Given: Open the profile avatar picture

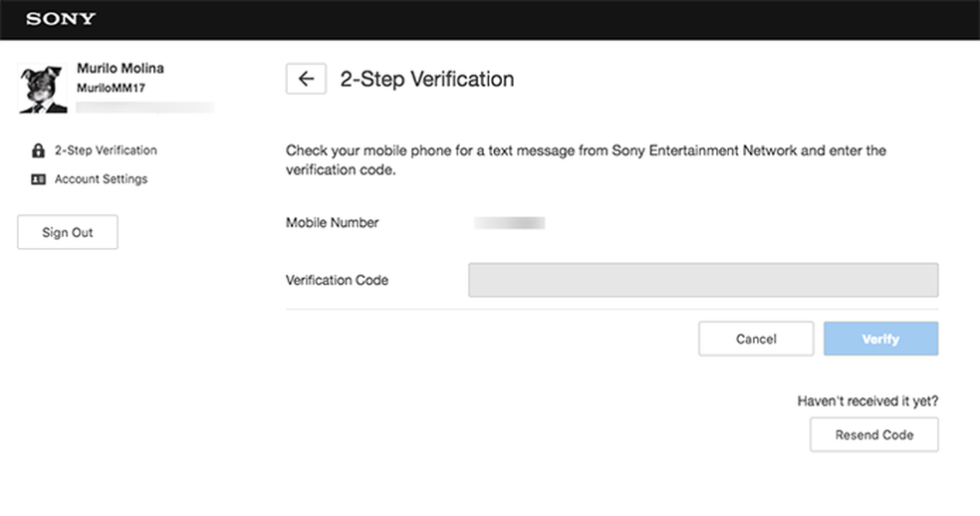Looking at the screenshot, I should click(43, 90).
